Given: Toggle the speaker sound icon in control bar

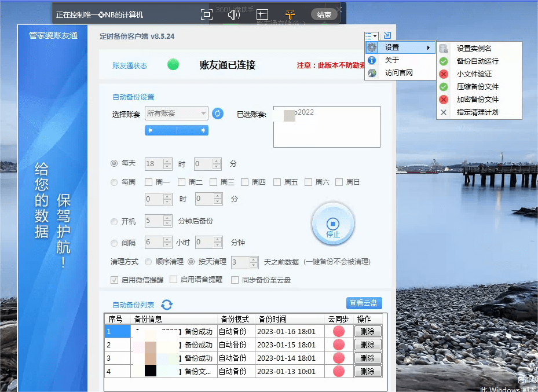Looking at the screenshot, I should pyautogui.click(x=234, y=14).
